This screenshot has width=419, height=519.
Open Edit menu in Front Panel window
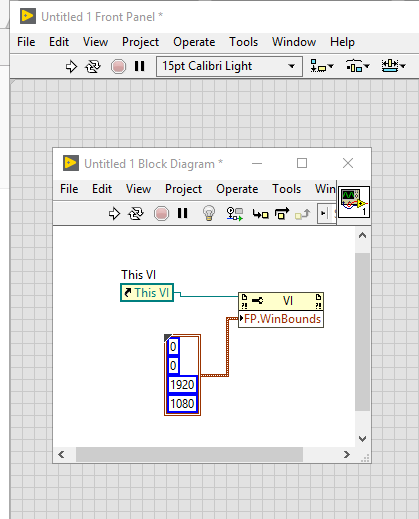(x=59, y=42)
